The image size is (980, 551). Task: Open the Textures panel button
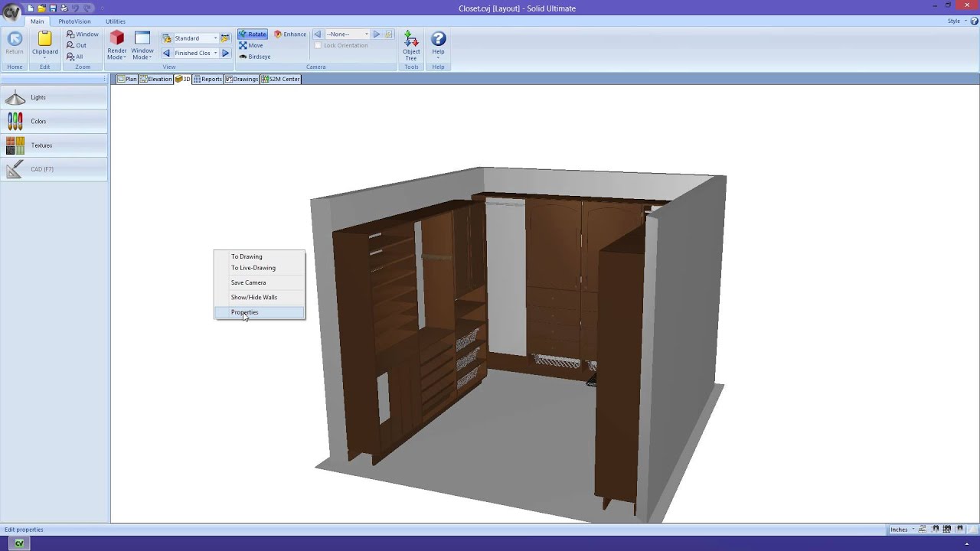pyautogui.click(x=54, y=145)
